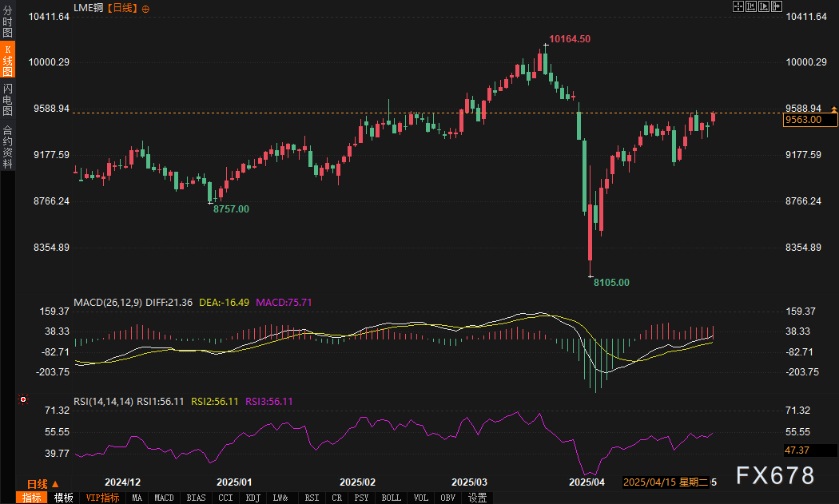This screenshot has width=839, height=504.
Task: Open the 合约资料 side tab
Action: (7, 147)
